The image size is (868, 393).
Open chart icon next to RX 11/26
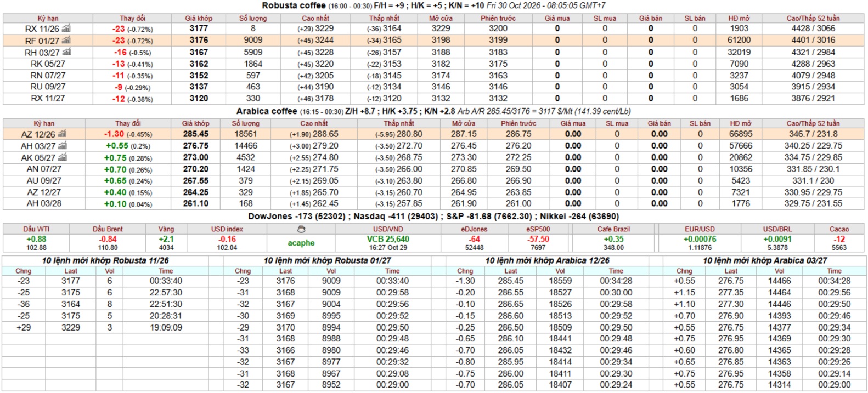tap(66, 28)
